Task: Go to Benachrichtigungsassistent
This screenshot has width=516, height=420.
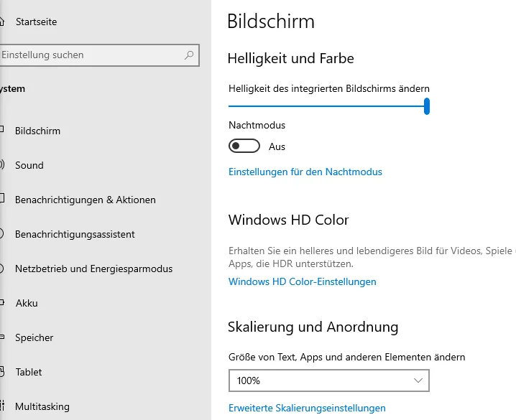Action: [75, 234]
